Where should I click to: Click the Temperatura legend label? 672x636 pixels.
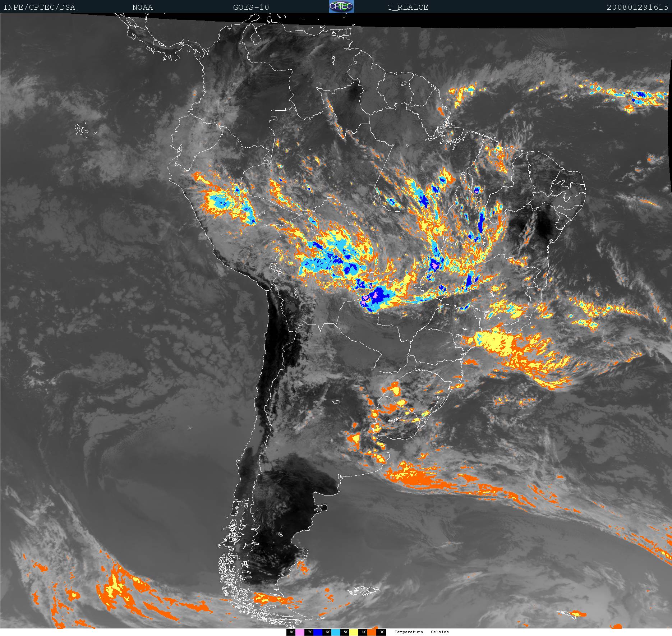(x=409, y=632)
